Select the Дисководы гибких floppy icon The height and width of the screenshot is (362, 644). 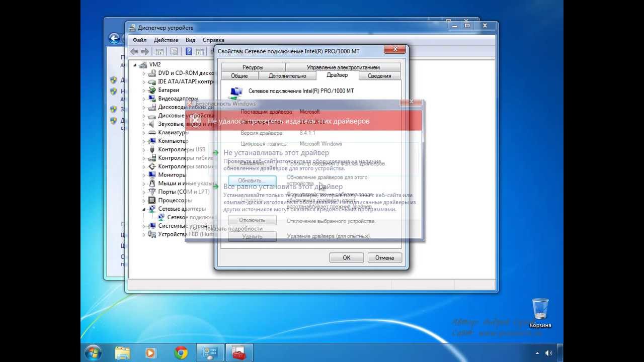152,107
